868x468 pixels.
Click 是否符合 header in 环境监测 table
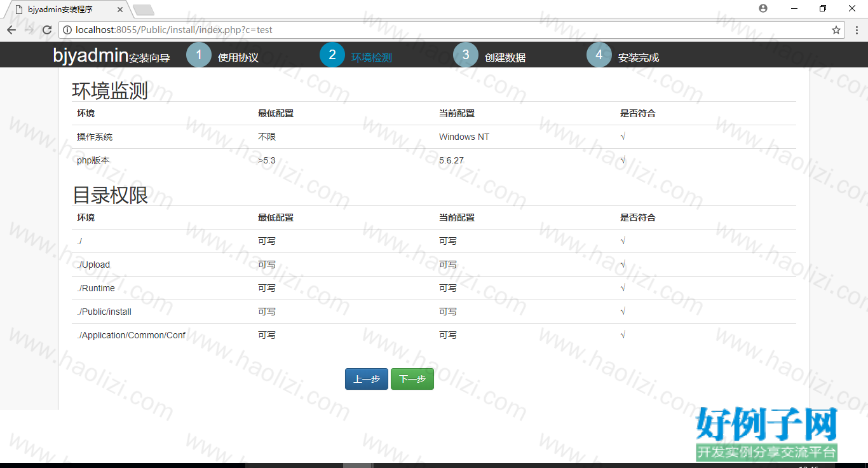[638, 113]
